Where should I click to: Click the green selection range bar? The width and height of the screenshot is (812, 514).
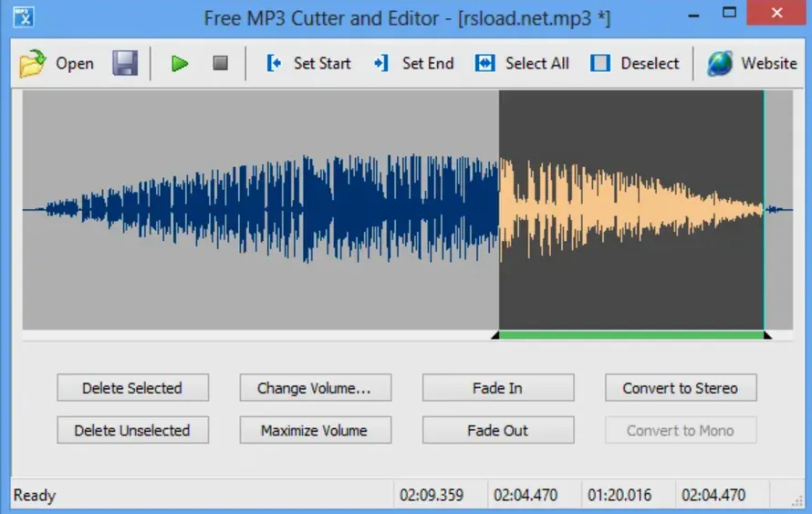click(x=631, y=335)
